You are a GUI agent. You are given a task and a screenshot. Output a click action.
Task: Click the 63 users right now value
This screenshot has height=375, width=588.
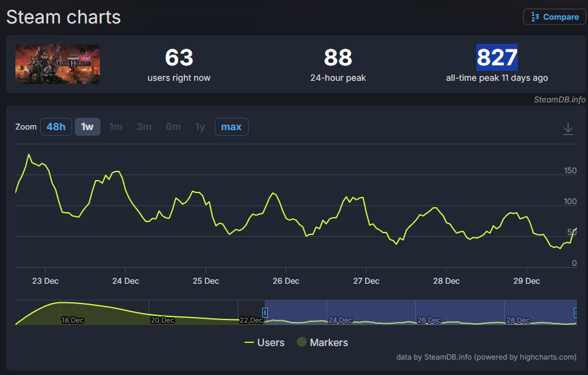179,57
